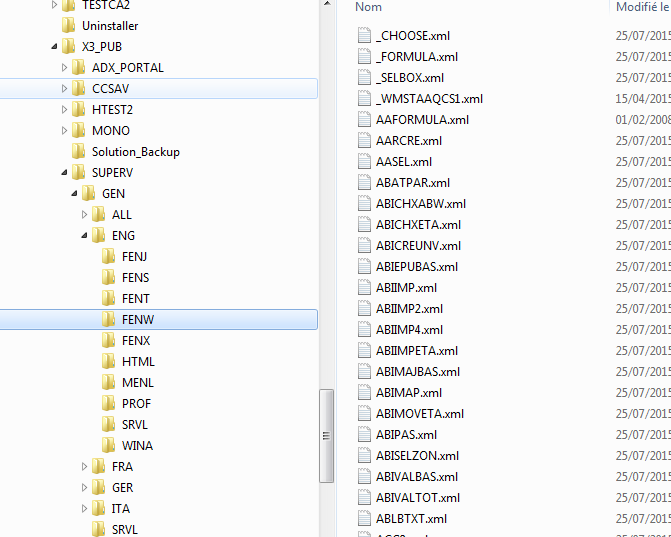Expand the ADX_PORTAL folder node
The width and height of the screenshot is (671, 537).
[x=65, y=68]
